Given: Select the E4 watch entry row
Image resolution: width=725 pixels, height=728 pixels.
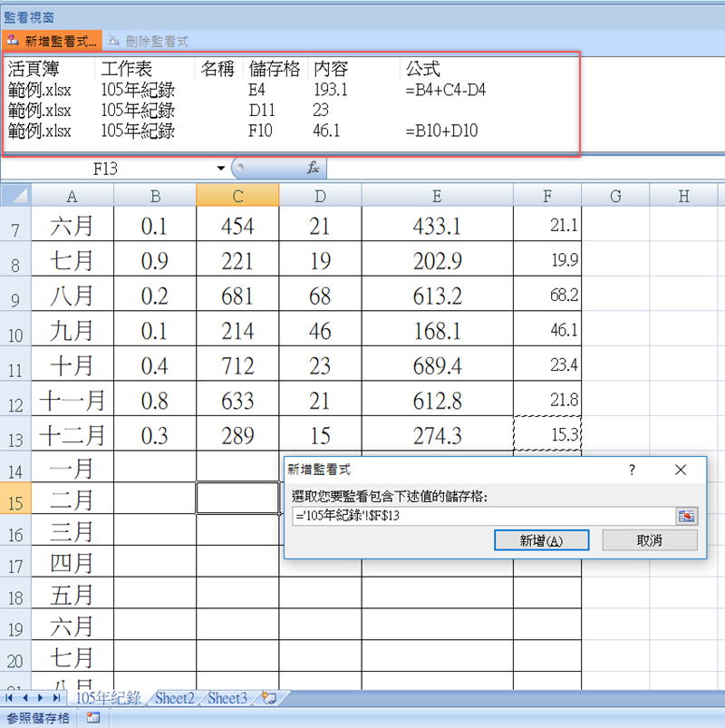Looking at the screenshot, I should coord(245,91).
